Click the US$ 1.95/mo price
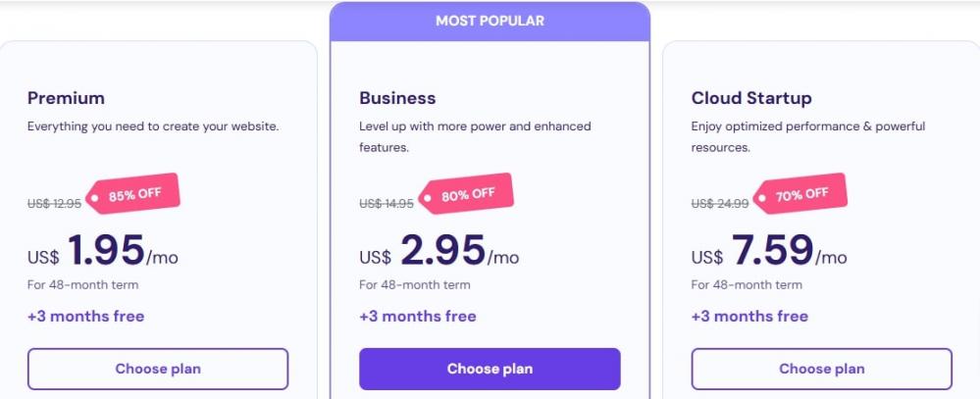 point(103,253)
